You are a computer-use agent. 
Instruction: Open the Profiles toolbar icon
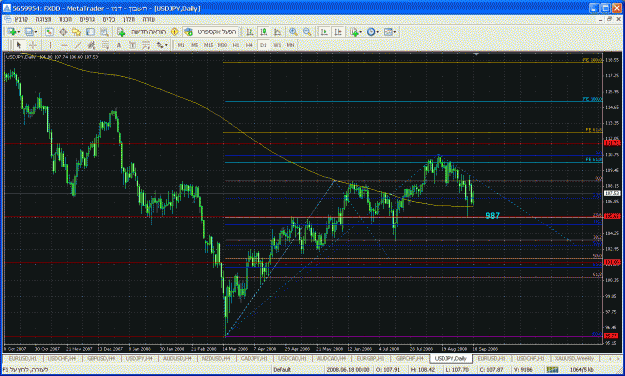pos(30,32)
